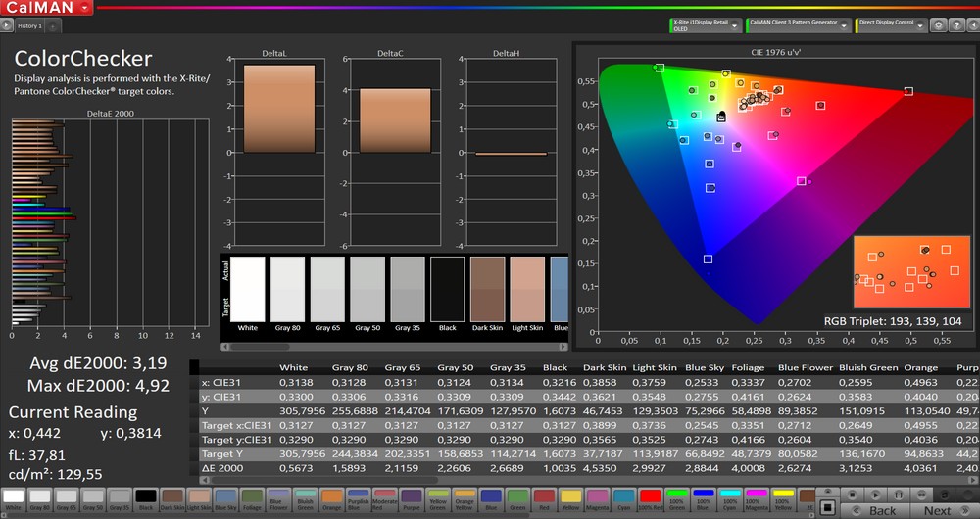Viewport: 980px width, 519px height.
Task: Click the stop measurement button
Action: coord(852,495)
